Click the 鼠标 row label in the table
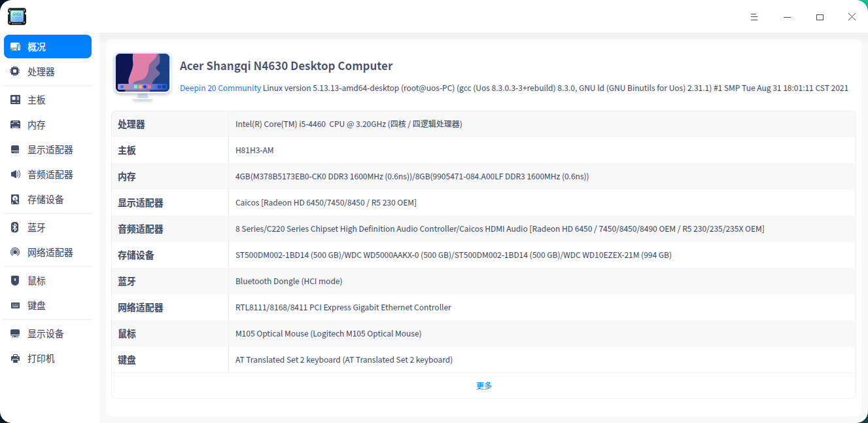868x423 pixels. [127, 333]
